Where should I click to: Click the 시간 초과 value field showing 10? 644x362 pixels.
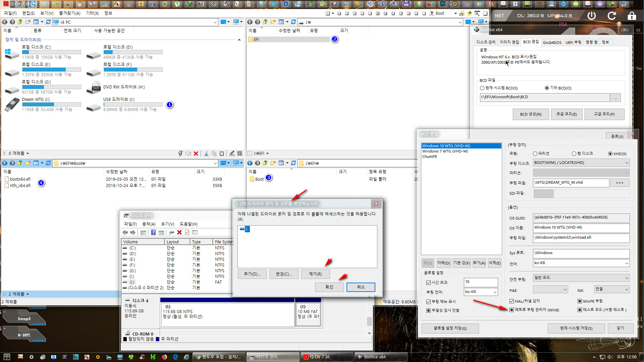click(x=481, y=282)
